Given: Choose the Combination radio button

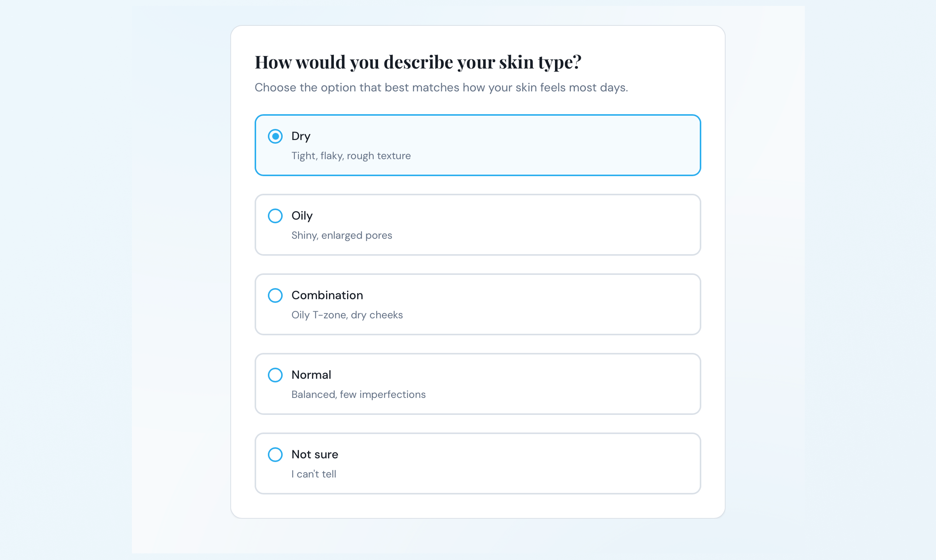Looking at the screenshot, I should pos(275,295).
